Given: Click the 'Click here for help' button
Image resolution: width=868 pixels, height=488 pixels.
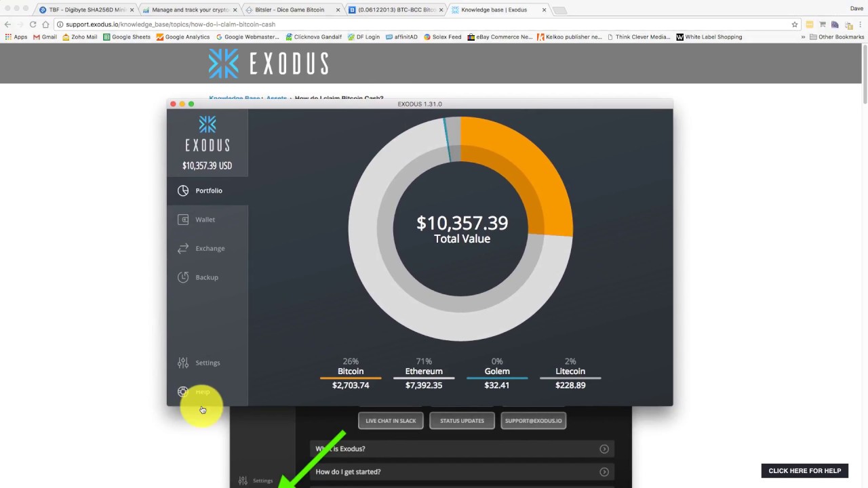Looking at the screenshot, I should 804,471.
